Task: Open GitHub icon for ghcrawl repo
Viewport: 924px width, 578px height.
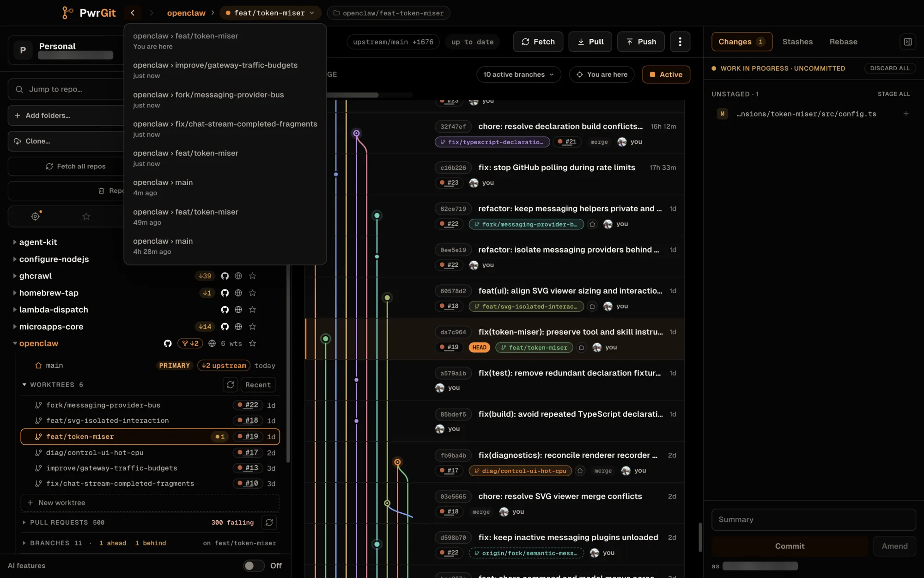Action: [x=225, y=276]
